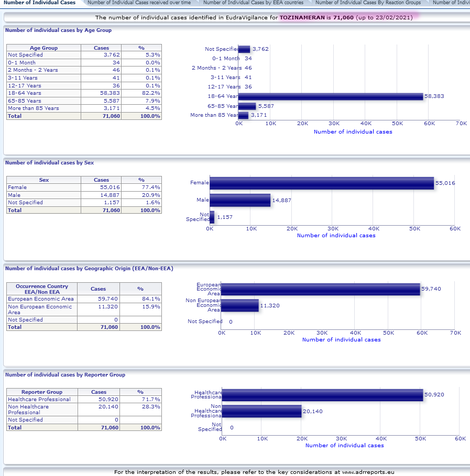Open 'Individual Cases by EEA countries' tab

click(253, 3)
